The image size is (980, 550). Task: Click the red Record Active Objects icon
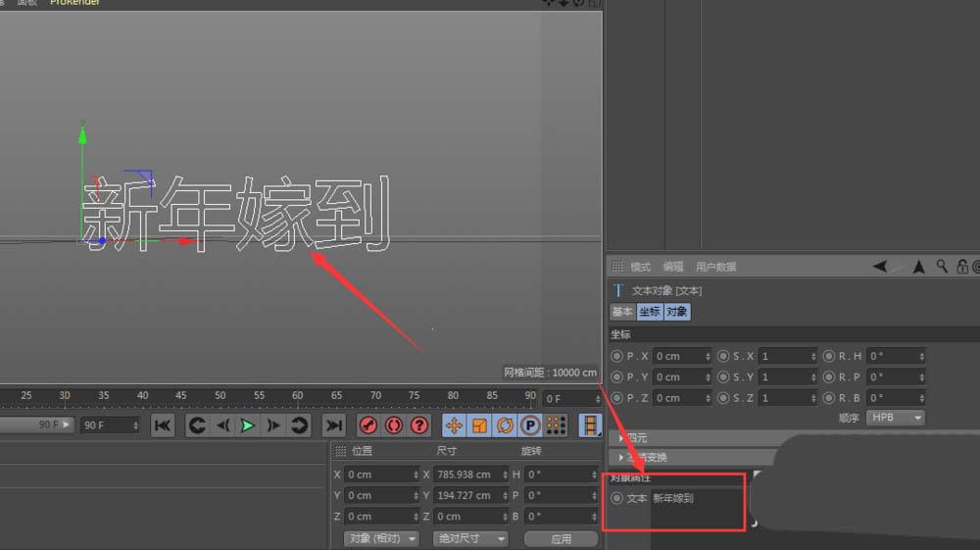coord(368,425)
